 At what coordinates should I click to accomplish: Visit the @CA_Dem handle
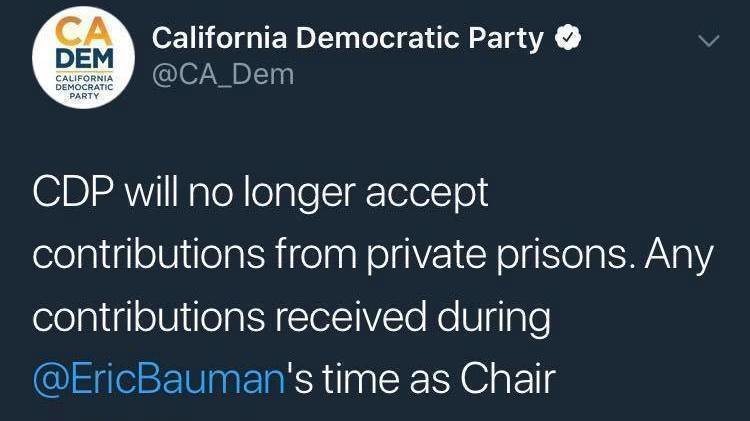tap(222, 73)
